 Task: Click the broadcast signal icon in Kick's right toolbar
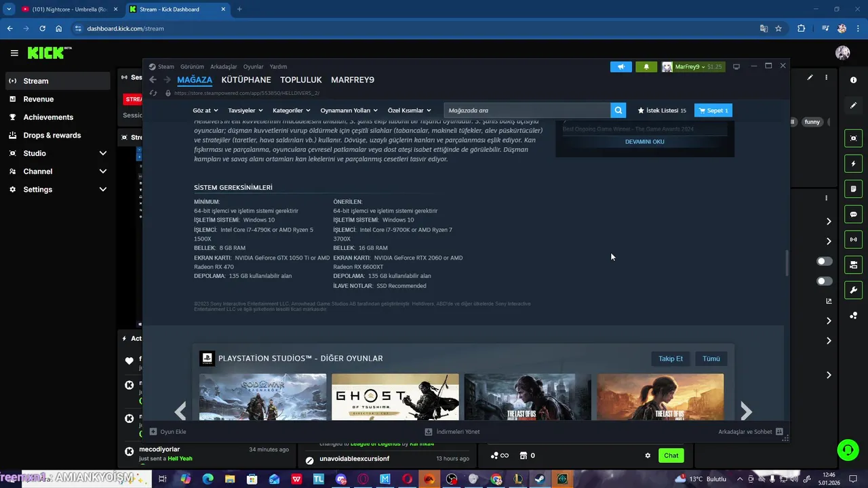coord(853,239)
